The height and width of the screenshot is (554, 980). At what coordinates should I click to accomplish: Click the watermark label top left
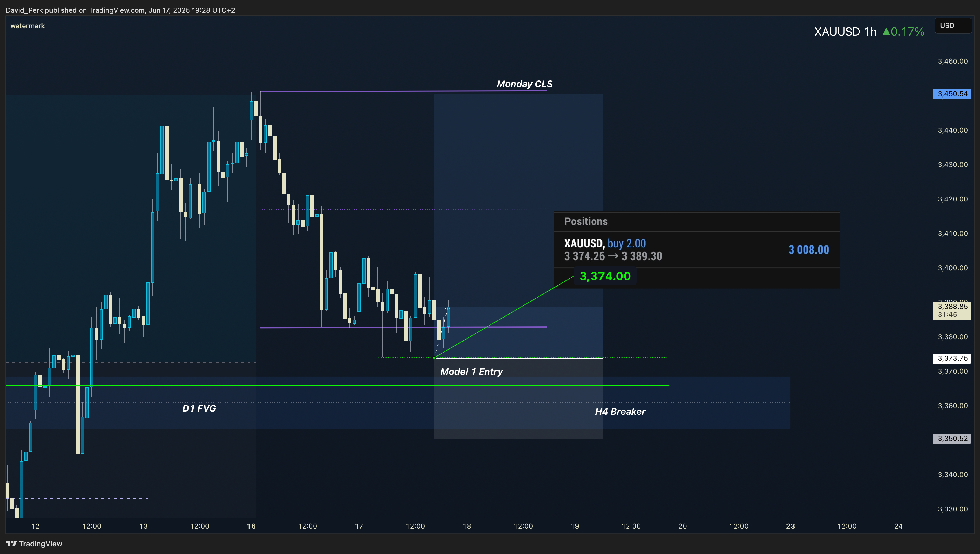[x=27, y=26]
